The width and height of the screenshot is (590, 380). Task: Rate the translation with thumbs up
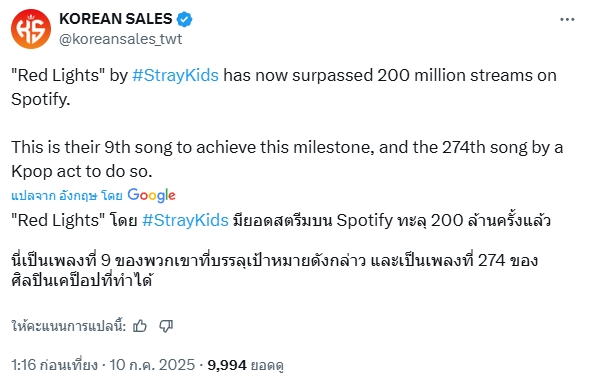coord(140,326)
